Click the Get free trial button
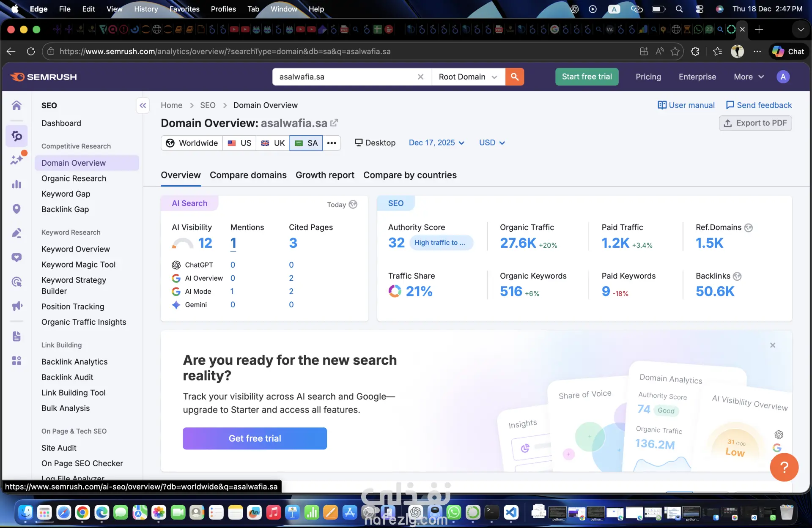The image size is (812, 528). [x=255, y=438]
